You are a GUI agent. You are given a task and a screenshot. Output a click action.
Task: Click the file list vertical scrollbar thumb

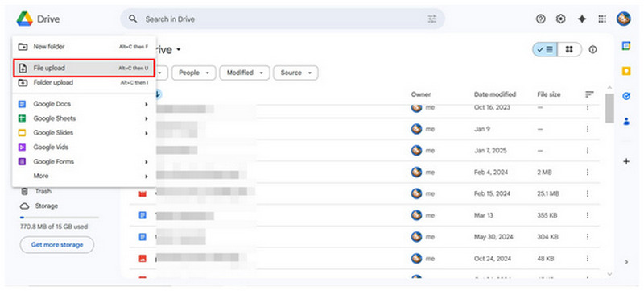[610, 108]
